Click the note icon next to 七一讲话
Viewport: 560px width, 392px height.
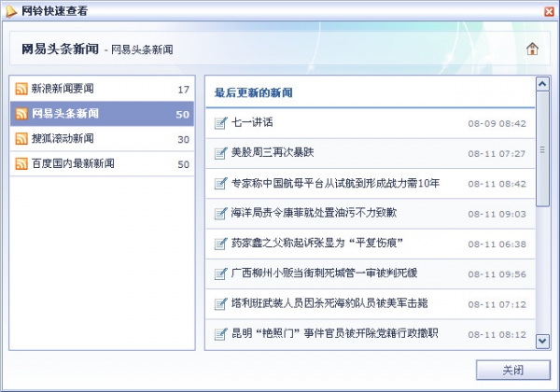[x=220, y=123]
